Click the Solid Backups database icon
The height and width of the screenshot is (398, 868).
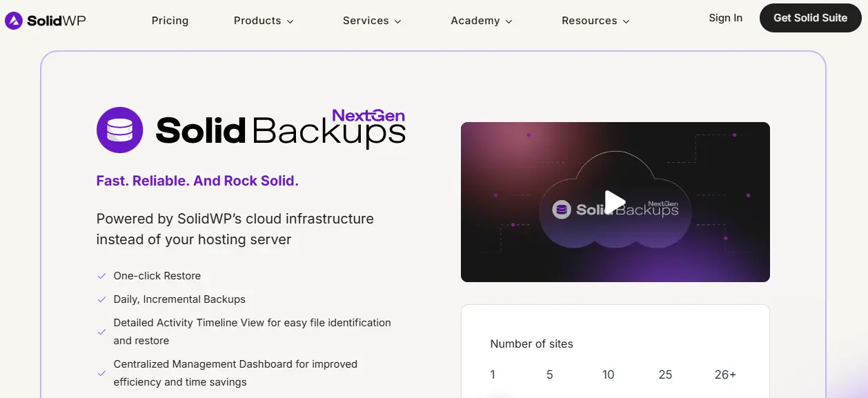pos(119,130)
